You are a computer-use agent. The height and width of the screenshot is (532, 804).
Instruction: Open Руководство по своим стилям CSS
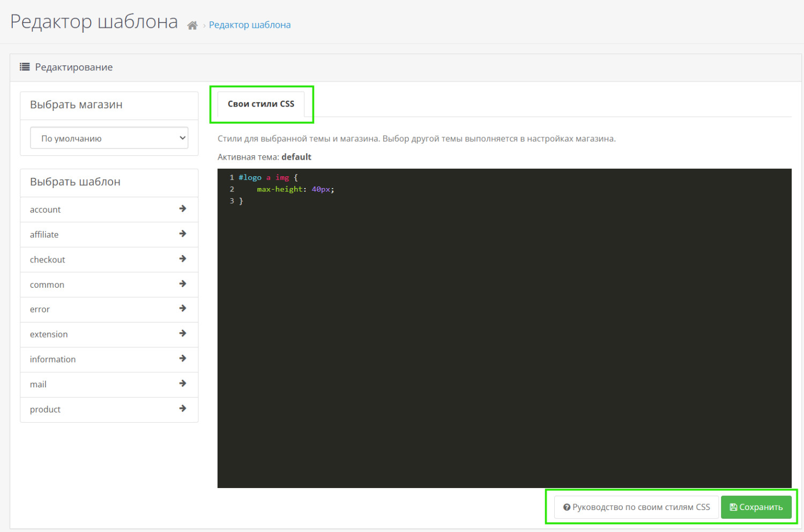[x=637, y=507]
